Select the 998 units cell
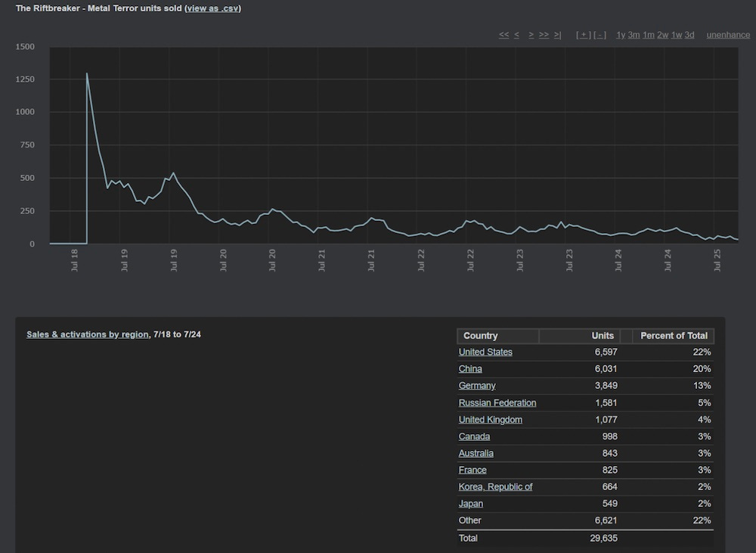 tap(610, 436)
